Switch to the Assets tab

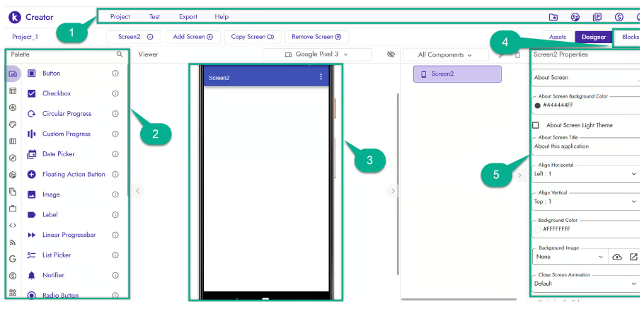tap(557, 37)
